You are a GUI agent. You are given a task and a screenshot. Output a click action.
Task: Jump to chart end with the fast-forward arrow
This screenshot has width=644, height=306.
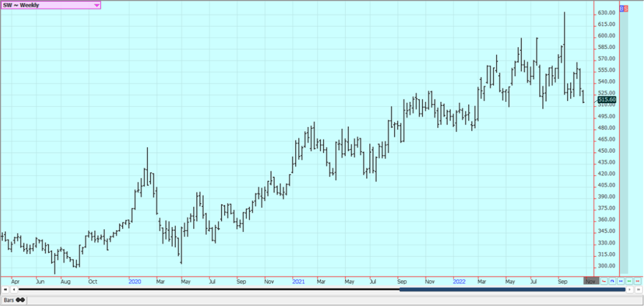click(x=638, y=290)
